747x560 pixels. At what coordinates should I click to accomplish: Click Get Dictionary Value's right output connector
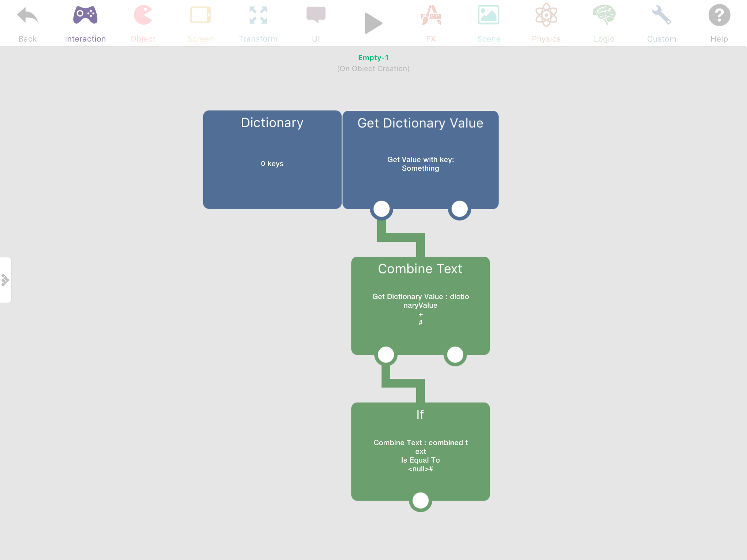click(459, 209)
